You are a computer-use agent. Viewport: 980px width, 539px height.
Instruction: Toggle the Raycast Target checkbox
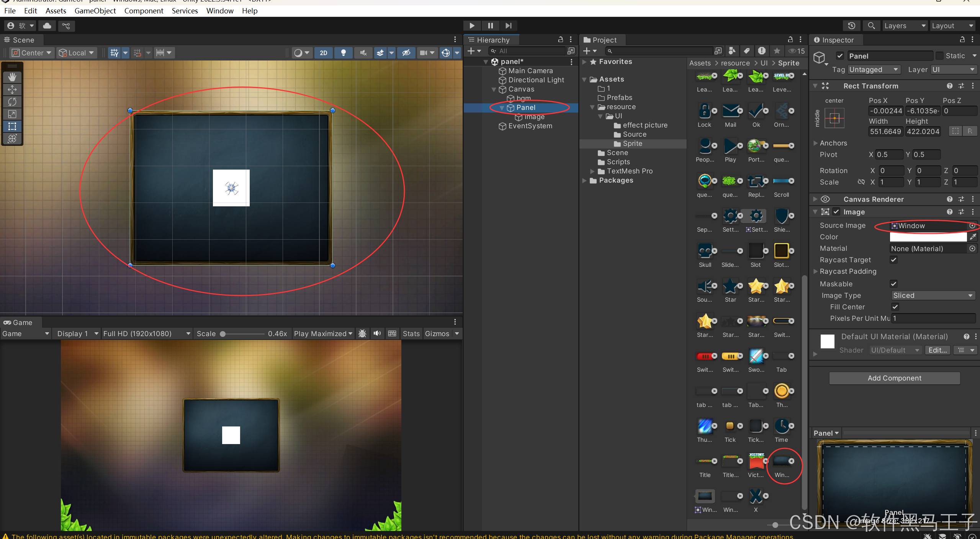(893, 260)
